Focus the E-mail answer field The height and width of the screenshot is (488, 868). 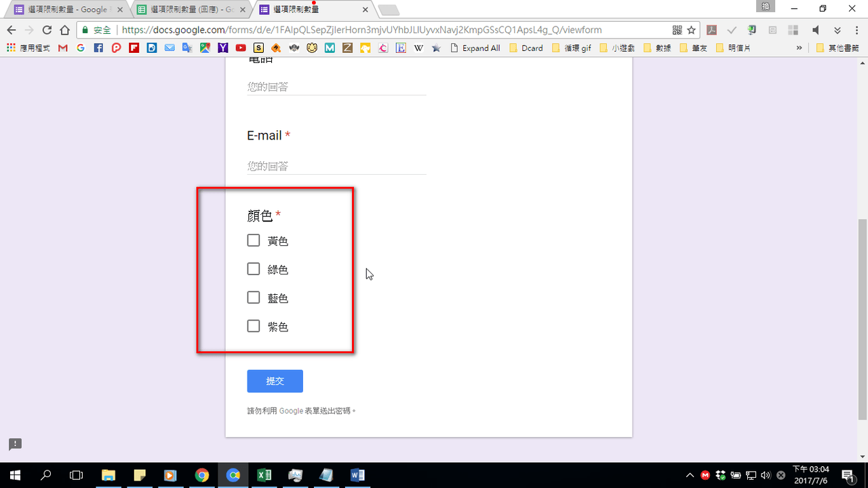click(336, 166)
